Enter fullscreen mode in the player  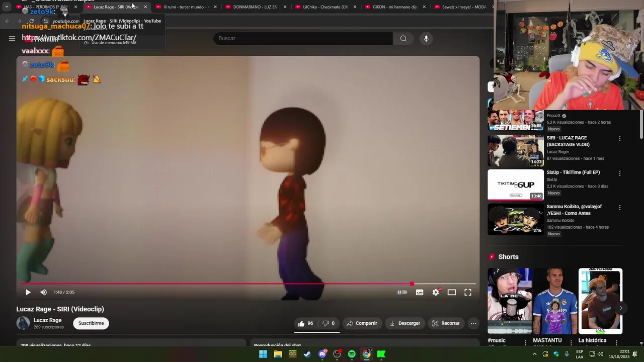click(468, 292)
